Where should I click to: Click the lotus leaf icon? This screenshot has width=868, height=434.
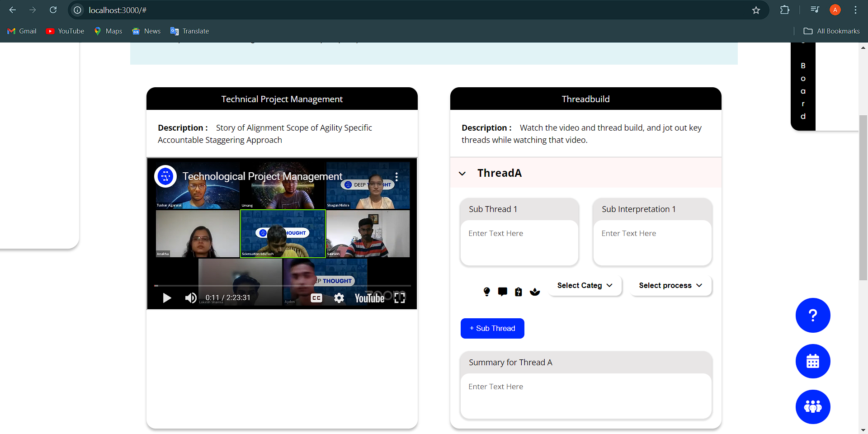click(535, 292)
